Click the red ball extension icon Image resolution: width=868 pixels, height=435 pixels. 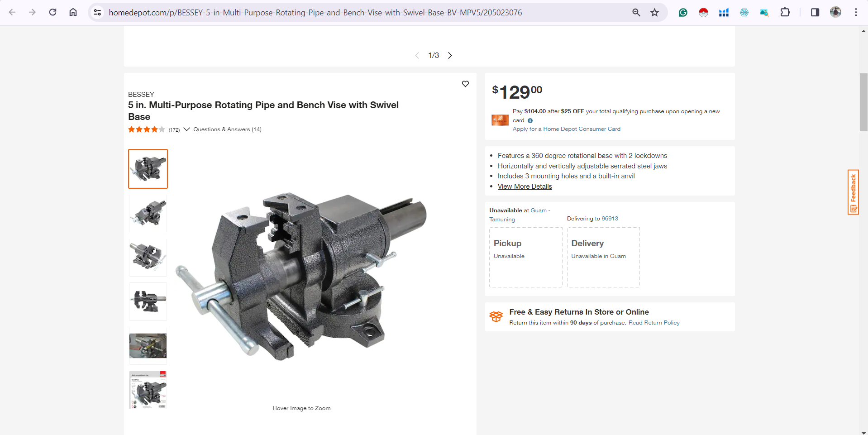click(703, 12)
